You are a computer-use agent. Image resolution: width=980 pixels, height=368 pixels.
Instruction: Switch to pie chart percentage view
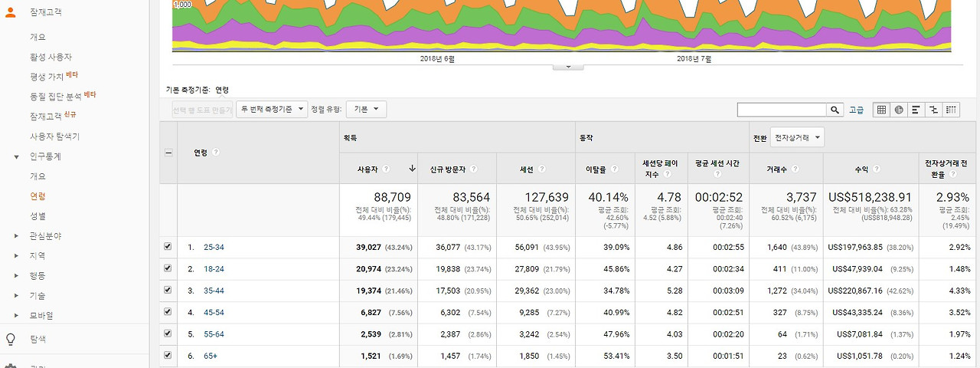tap(899, 110)
